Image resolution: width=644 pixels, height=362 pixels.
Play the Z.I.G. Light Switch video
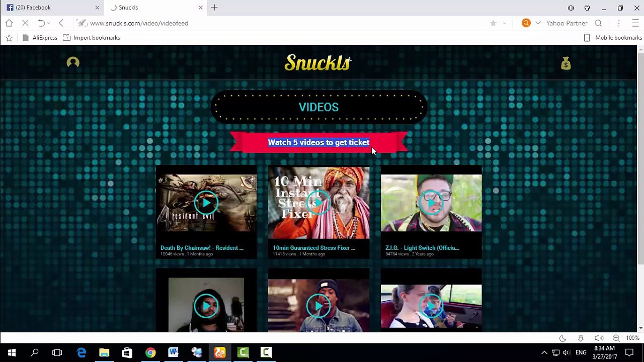tap(431, 203)
